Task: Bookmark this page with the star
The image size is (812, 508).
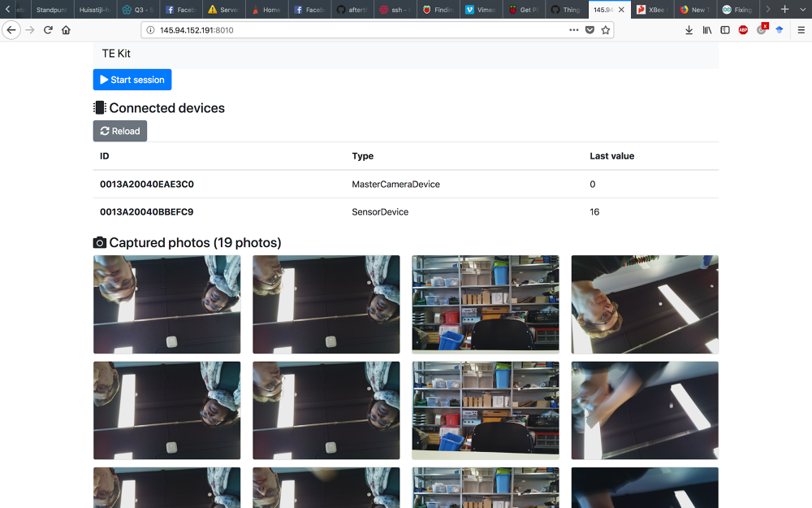Action: pos(606,30)
